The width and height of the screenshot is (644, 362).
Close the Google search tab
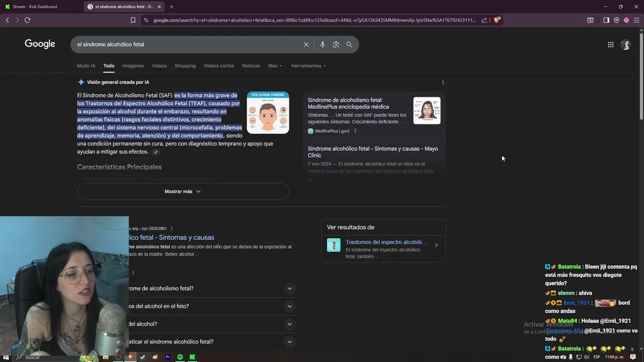tap(159, 7)
